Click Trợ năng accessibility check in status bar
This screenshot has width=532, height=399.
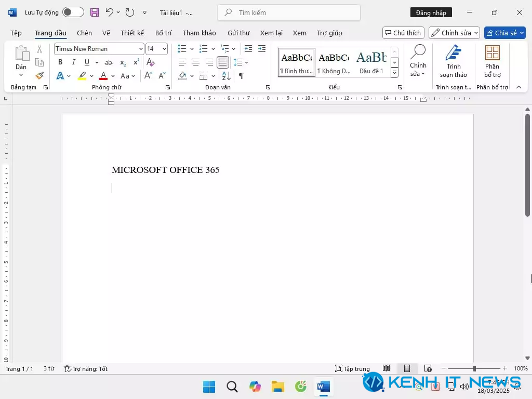[x=86, y=369]
